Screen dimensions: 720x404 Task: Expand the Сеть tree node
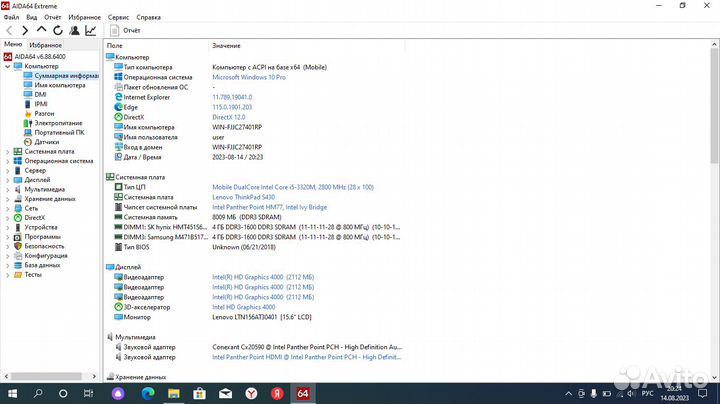click(7, 208)
